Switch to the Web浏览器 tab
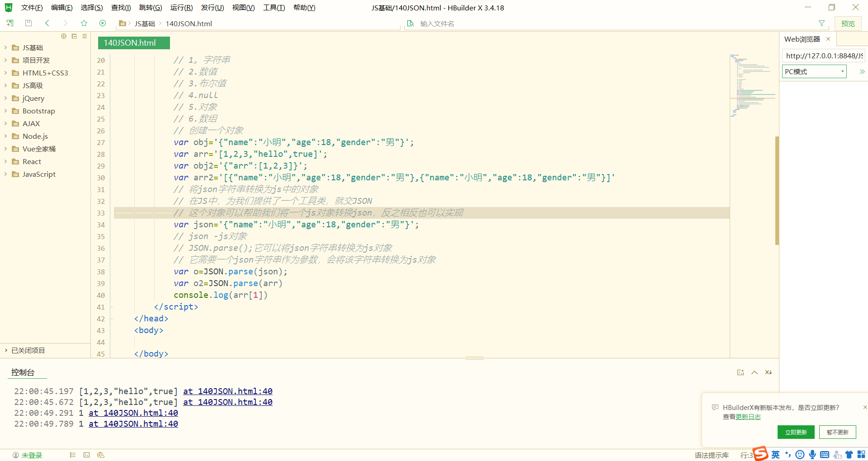The image size is (868, 461). pyautogui.click(x=802, y=39)
